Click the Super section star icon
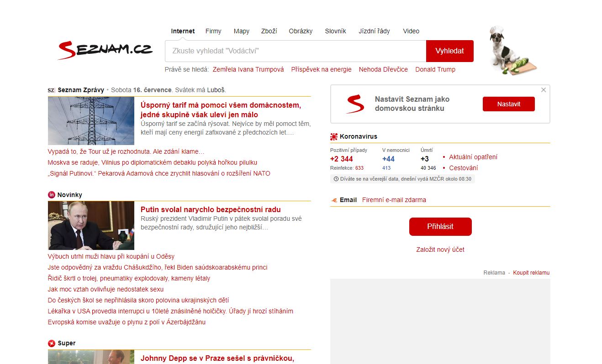Screen dimensions: 602x364 [51, 343]
